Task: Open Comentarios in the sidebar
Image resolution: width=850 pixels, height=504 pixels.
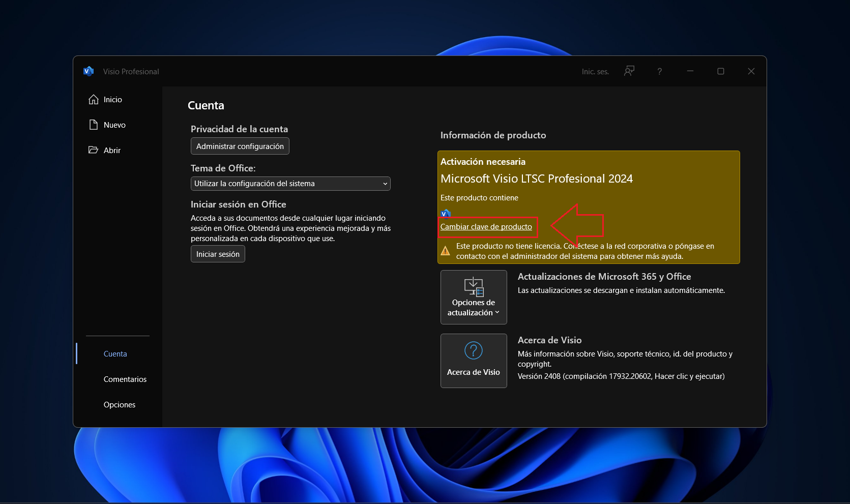Action: click(125, 379)
